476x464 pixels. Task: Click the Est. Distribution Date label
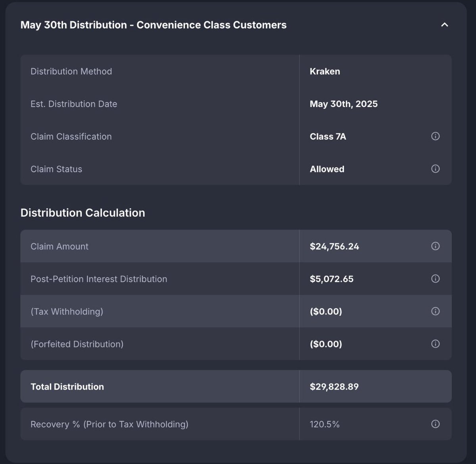74,104
